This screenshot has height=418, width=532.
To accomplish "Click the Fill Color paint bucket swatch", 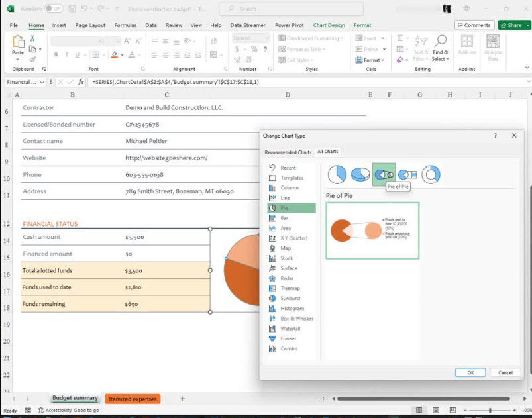I will click(x=115, y=54).
